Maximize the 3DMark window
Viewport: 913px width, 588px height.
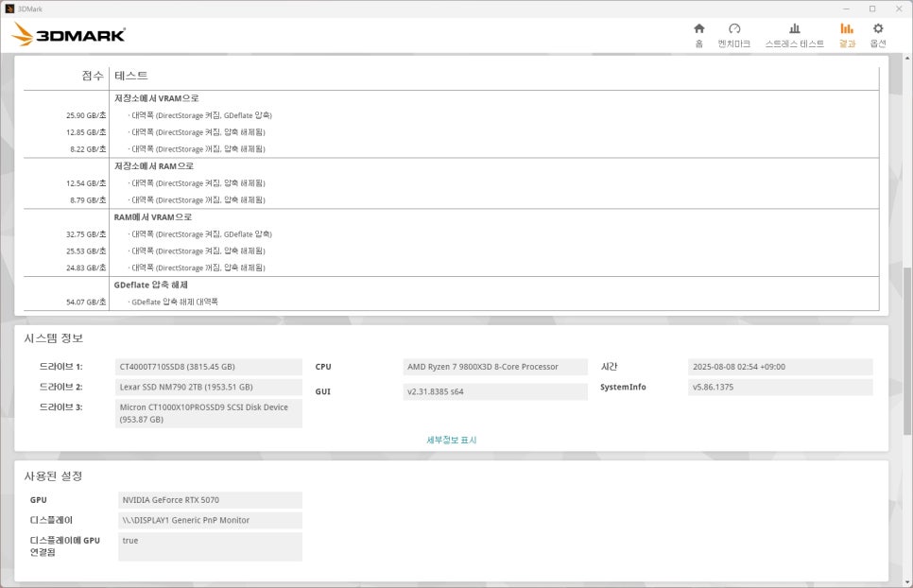(x=872, y=9)
